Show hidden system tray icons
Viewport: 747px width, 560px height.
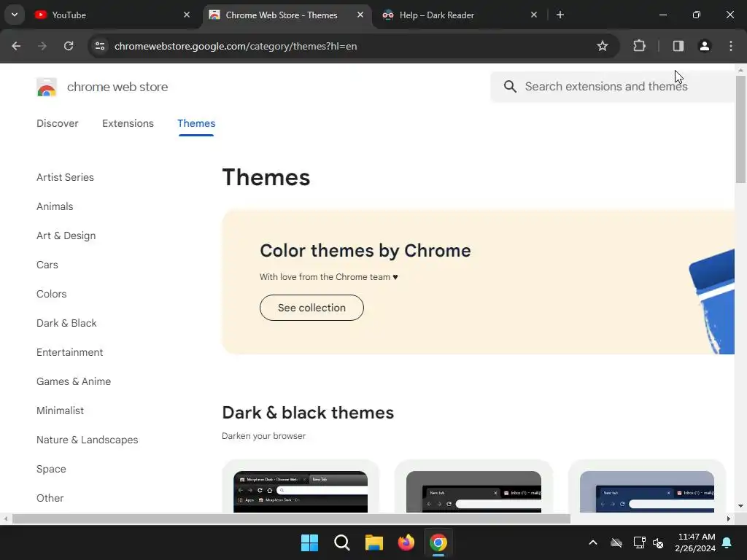pos(593,542)
